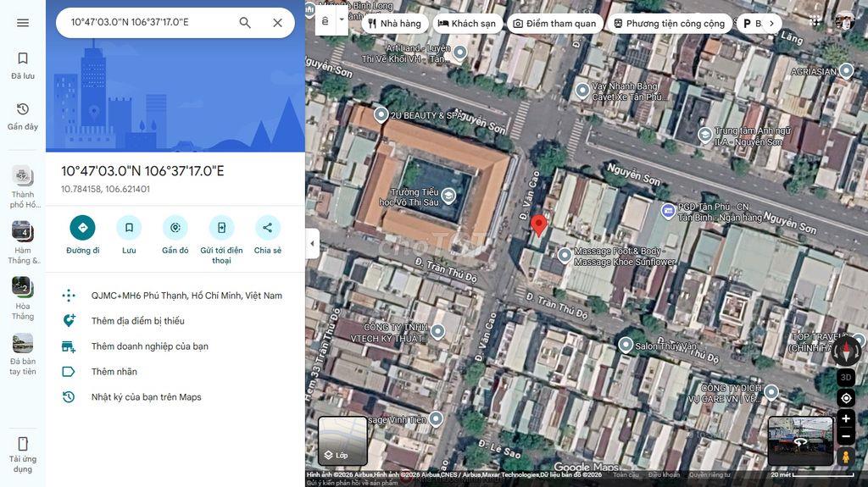Clear the search box with X
Viewport: 868px width, 487px height.
tap(277, 23)
